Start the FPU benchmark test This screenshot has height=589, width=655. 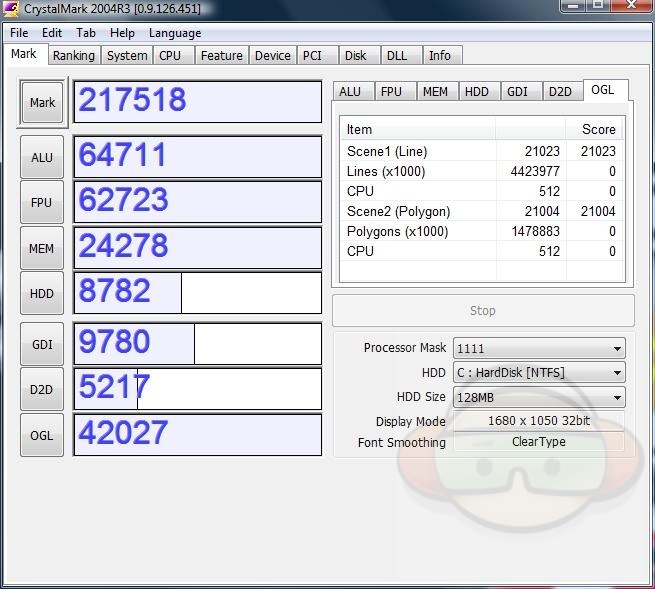tap(42, 203)
